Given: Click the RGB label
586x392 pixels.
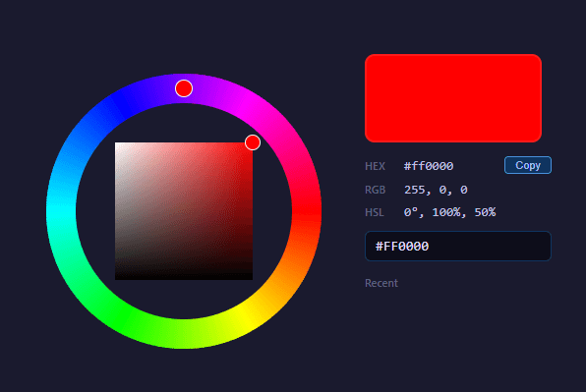Looking at the screenshot, I should pos(375,190).
